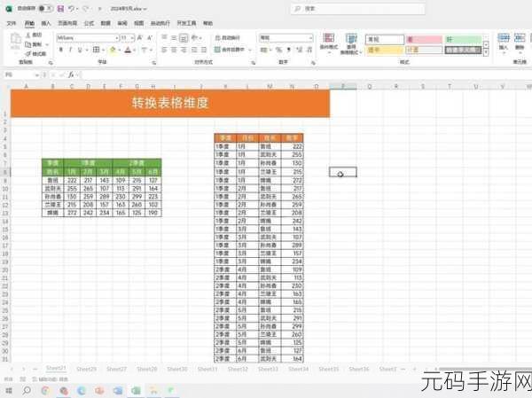Click the Format Painter brush button
The image size is (532, 398).
[x=35, y=53]
